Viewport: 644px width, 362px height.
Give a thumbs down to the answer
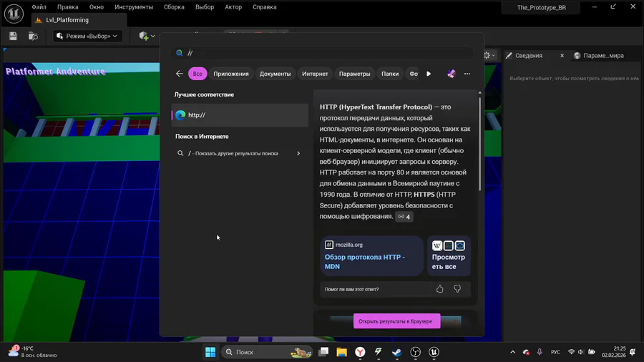click(457, 289)
